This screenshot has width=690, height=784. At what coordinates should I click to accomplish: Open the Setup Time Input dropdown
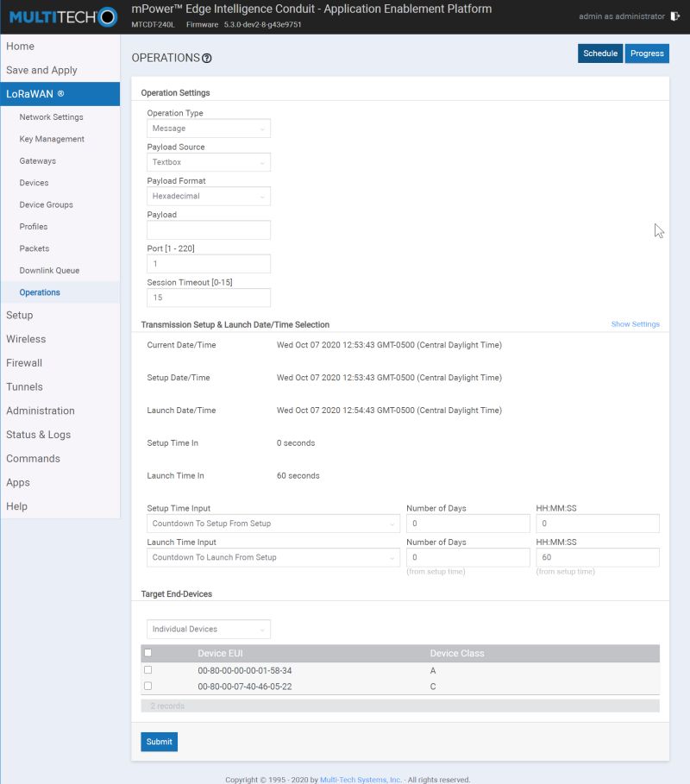pos(273,524)
